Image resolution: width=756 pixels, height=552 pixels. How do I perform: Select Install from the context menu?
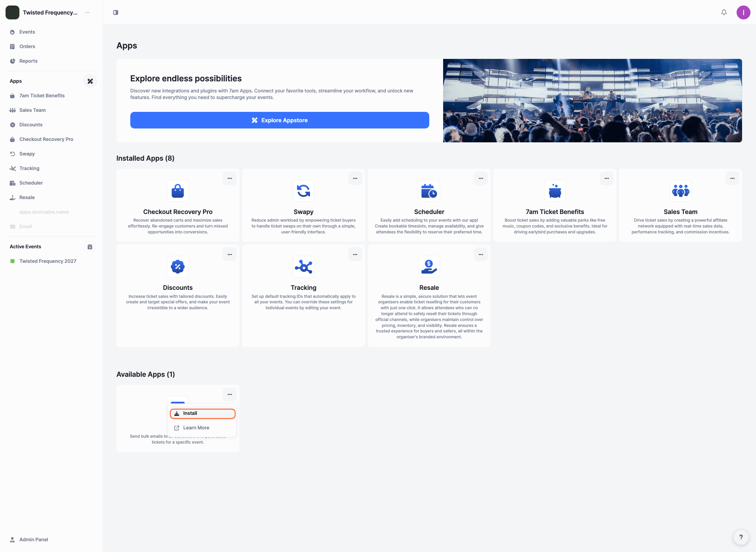202,413
